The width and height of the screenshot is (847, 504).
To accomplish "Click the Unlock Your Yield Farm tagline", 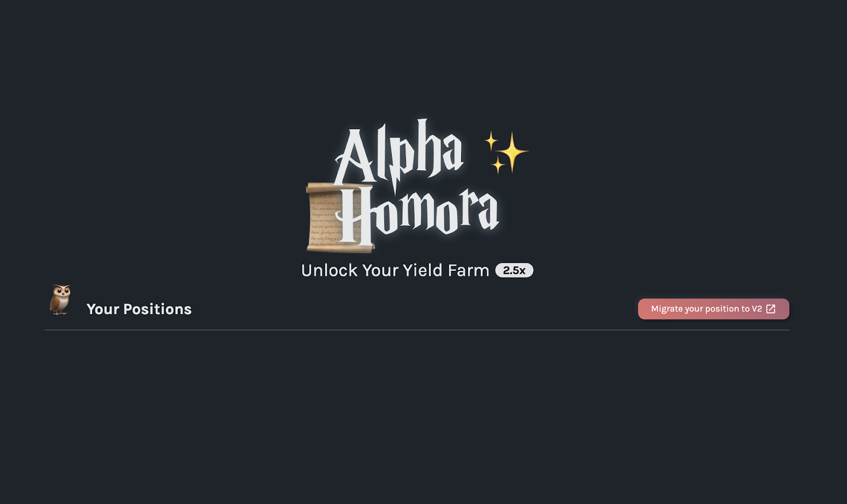I will click(395, 270).
